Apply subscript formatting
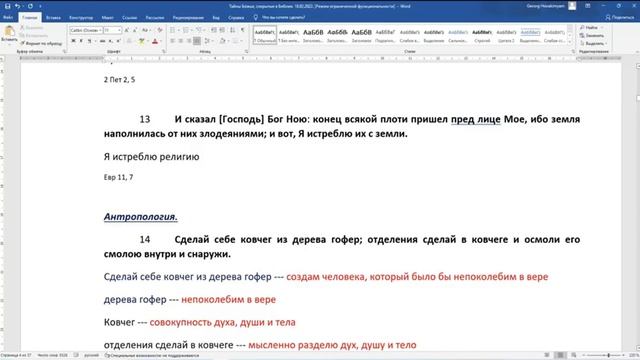The image size is (640, 360). click(111, 41)
